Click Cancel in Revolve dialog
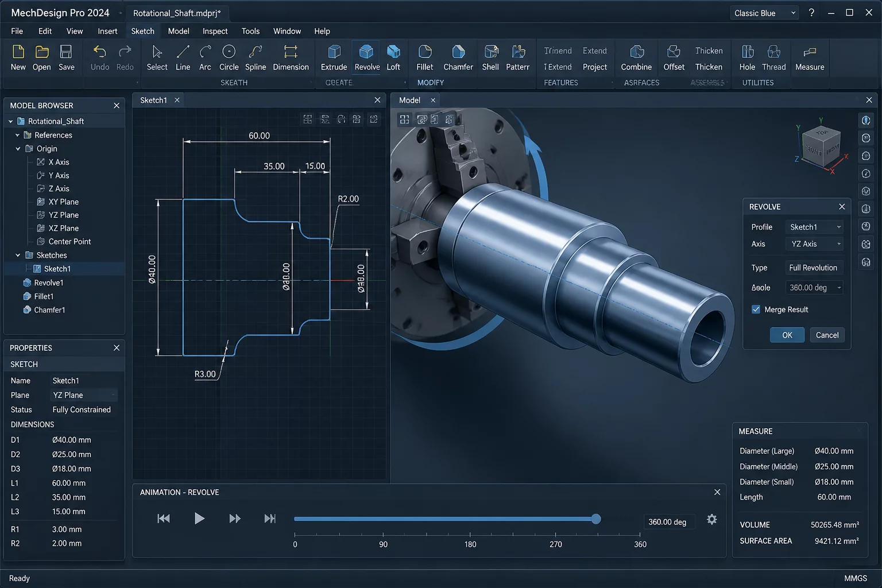This screenshot has width=882, height=588. 827,335
